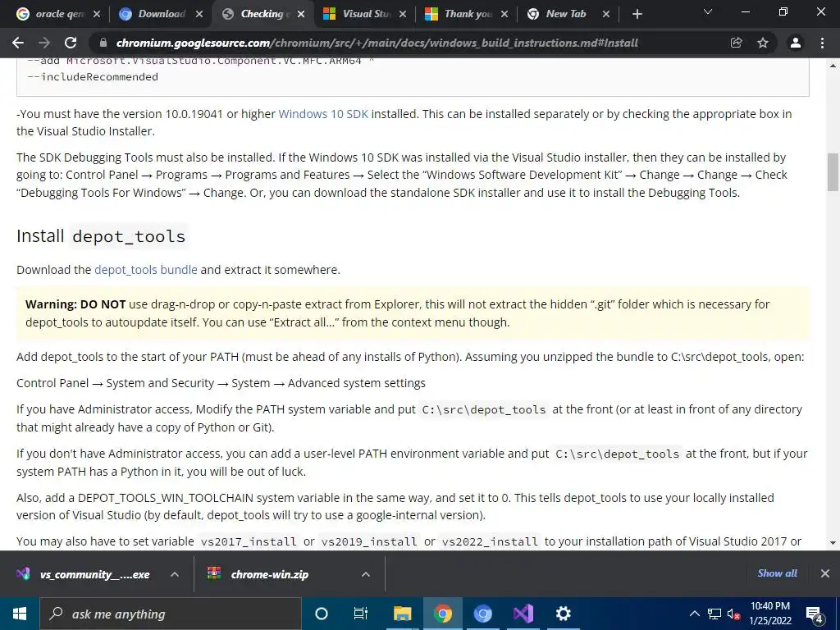Click the ask me anything search box
Viewport: 840px width, 630px height.
(x=171, y=614)
